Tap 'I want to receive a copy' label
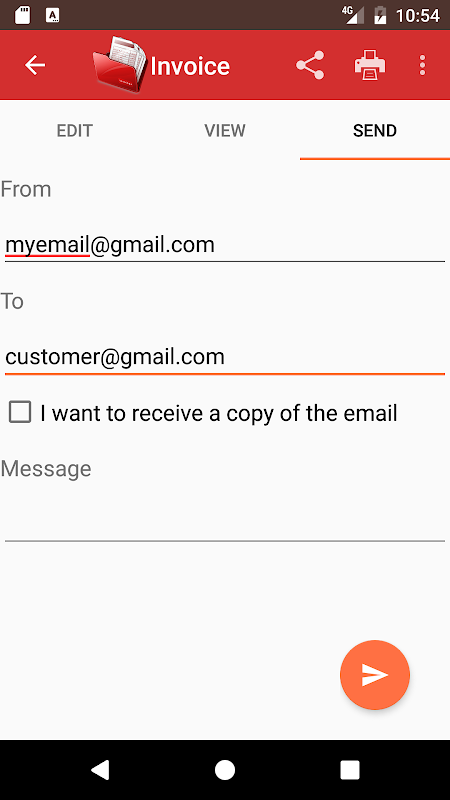Viewport: 450px width, 800px height. (x=219, y=413)
